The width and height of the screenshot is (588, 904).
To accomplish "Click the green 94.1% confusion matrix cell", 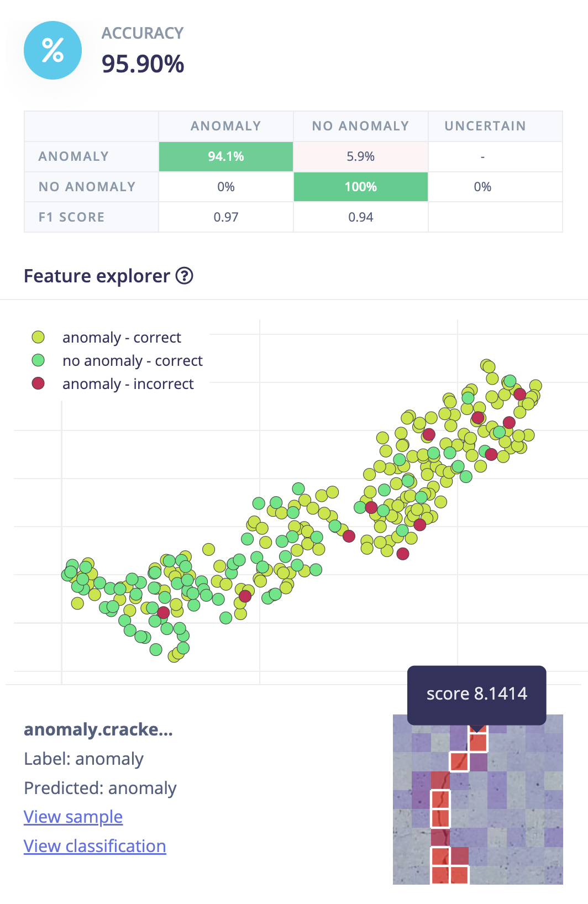I will pyautogui.click(x=225, y=156).
